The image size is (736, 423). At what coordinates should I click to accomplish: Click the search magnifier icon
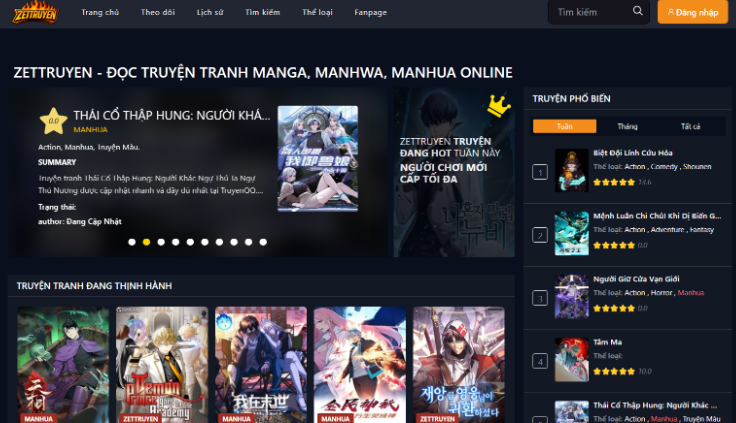coord(638,12)
